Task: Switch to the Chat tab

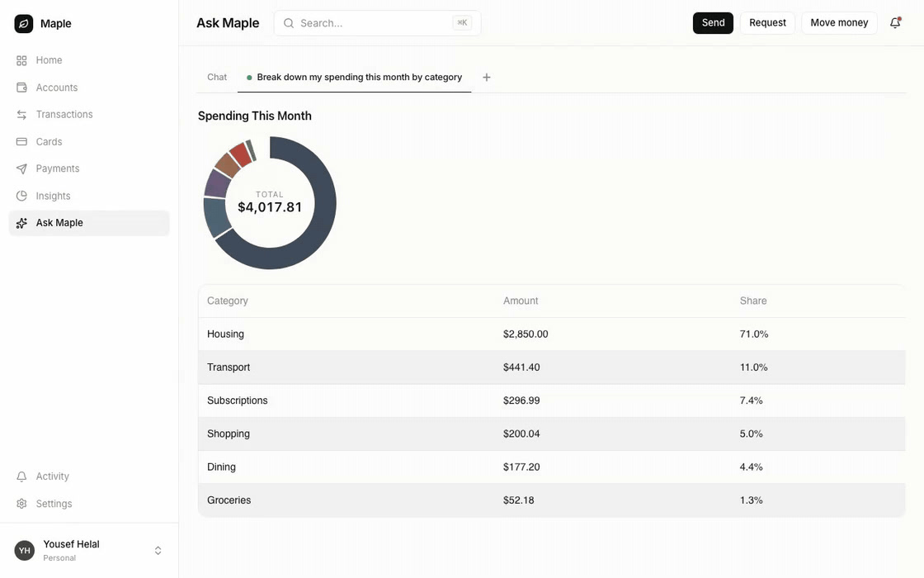Action: 217,78
